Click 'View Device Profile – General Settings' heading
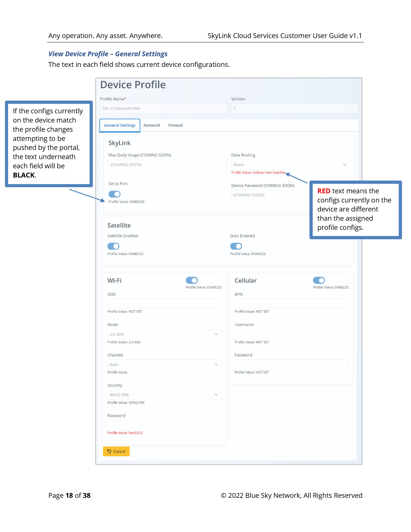Viewport: 411px width, 532px height. point(108,54)
